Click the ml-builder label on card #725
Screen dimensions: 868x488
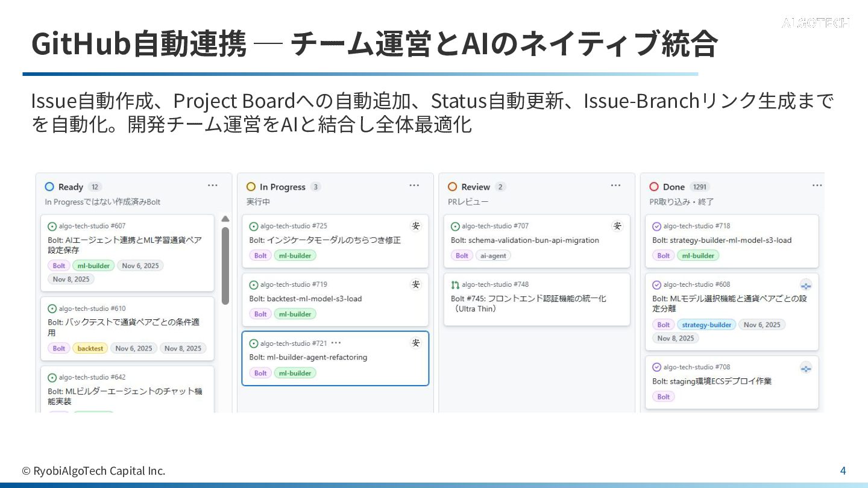click(295, 255)
